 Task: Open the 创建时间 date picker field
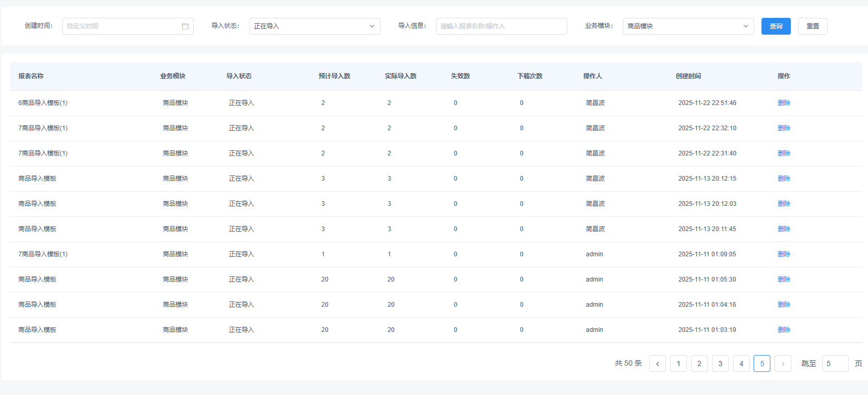(x=123, y=26)
